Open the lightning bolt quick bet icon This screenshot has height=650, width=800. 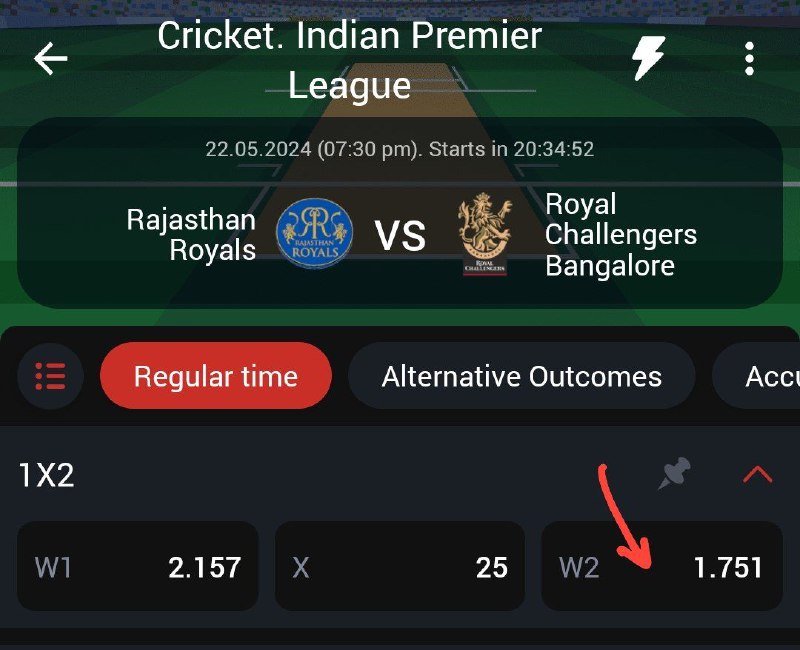click(x=648, y=58)
